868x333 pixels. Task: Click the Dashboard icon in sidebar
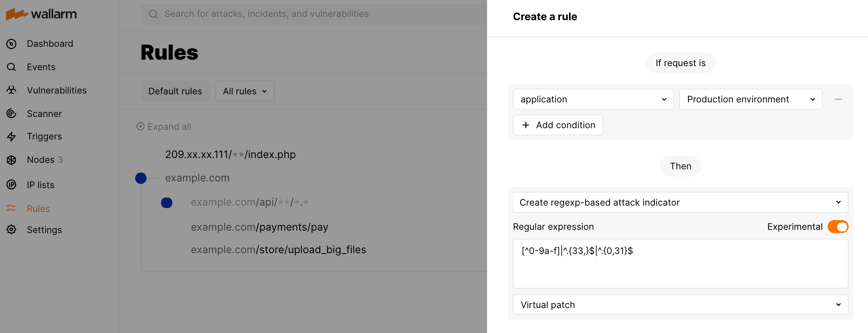click(x=12, y=44)
